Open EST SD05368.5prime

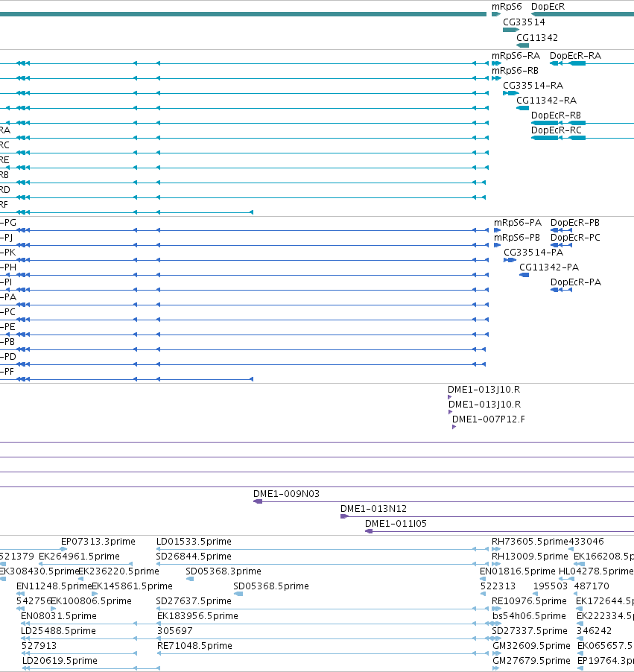click(238, 594)
